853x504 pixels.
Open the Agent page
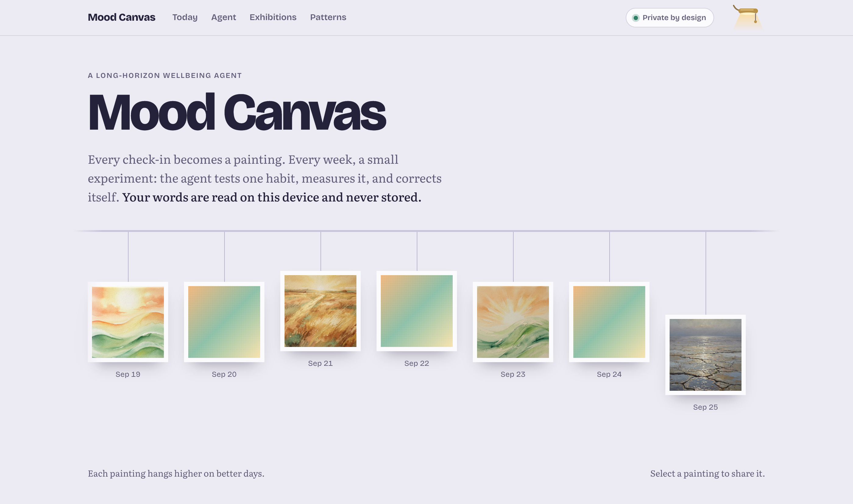click(224, 17)
